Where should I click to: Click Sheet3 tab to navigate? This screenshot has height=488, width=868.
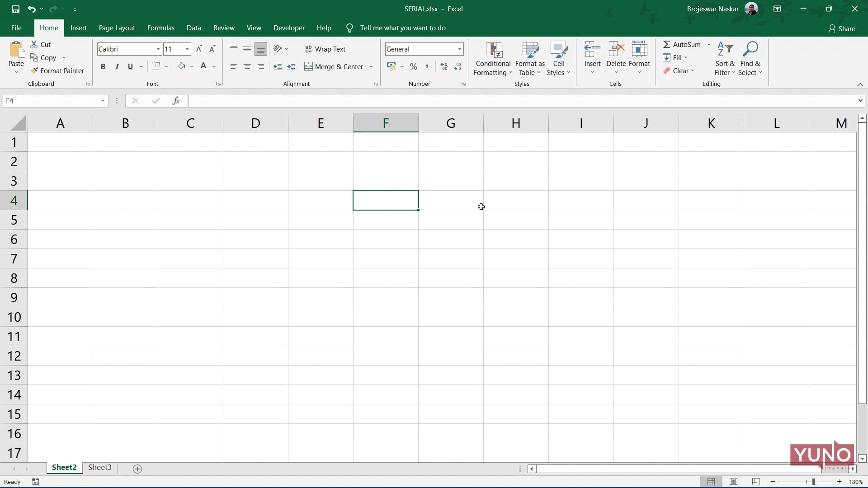click(99, 467)
